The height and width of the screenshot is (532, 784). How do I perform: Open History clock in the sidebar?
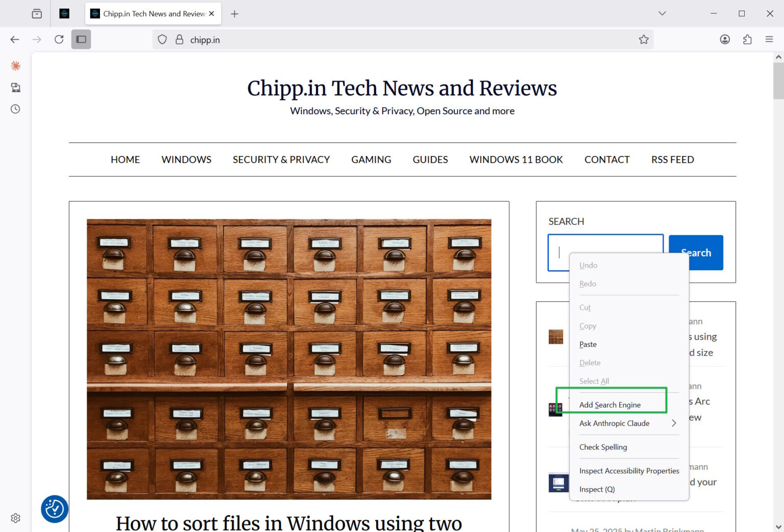coord(16,109)
